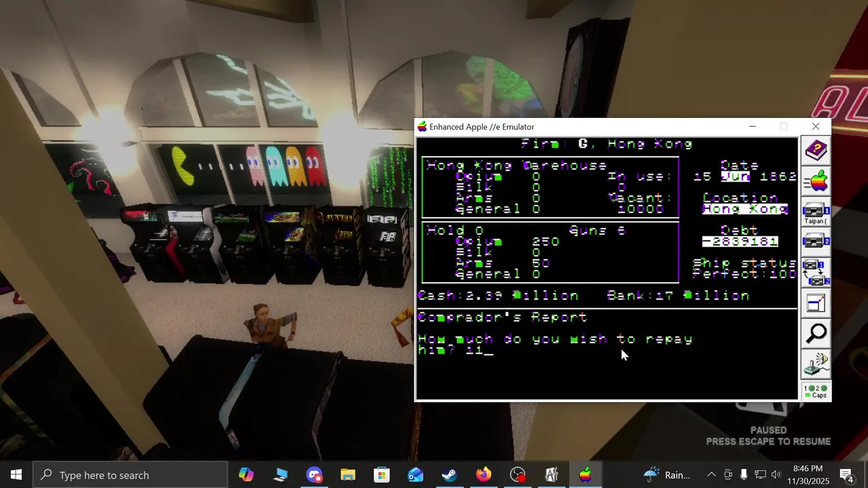Open the Windows Start menu
The image size is (868, 488).
point(16,474)
